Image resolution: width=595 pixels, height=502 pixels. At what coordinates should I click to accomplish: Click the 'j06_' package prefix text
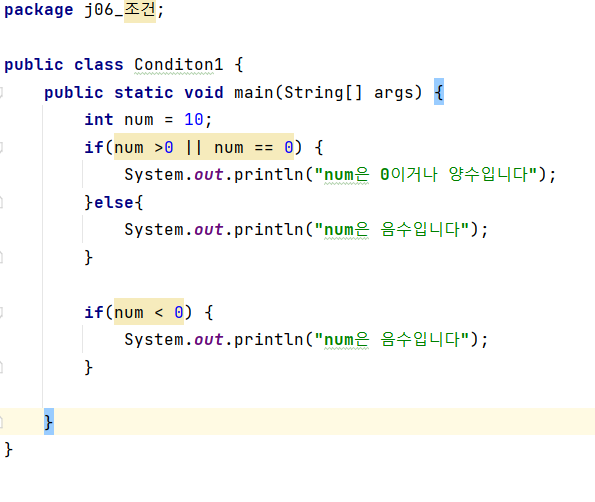(x=104, y=10)
